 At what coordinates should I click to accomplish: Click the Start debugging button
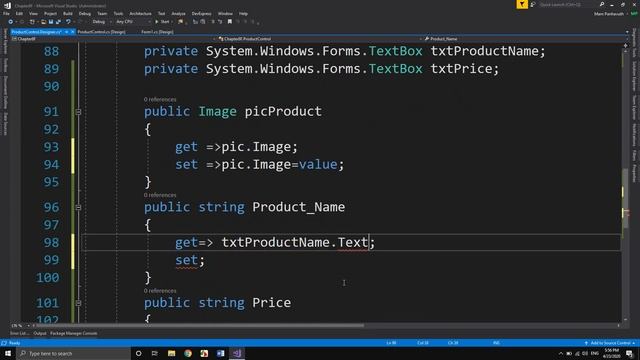point(162,22)
